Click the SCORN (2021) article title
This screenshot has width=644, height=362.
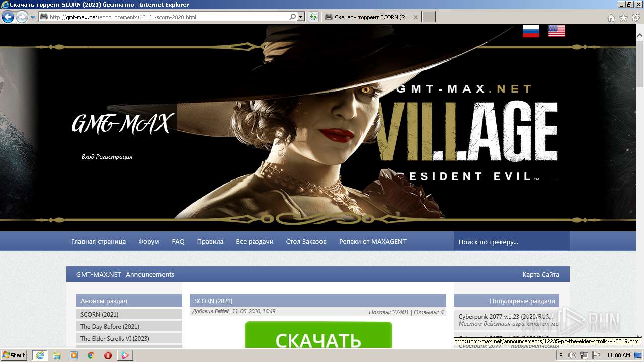(213, 301)
